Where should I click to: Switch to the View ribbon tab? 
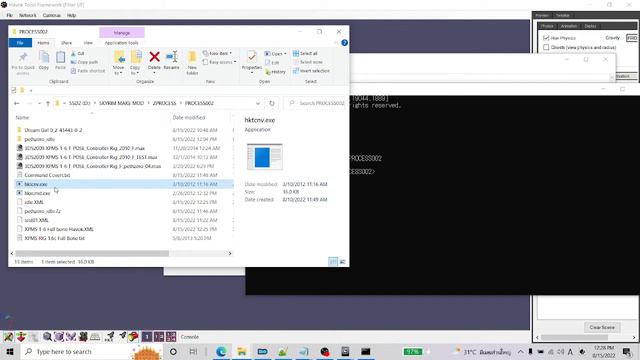tap(88, 42)
